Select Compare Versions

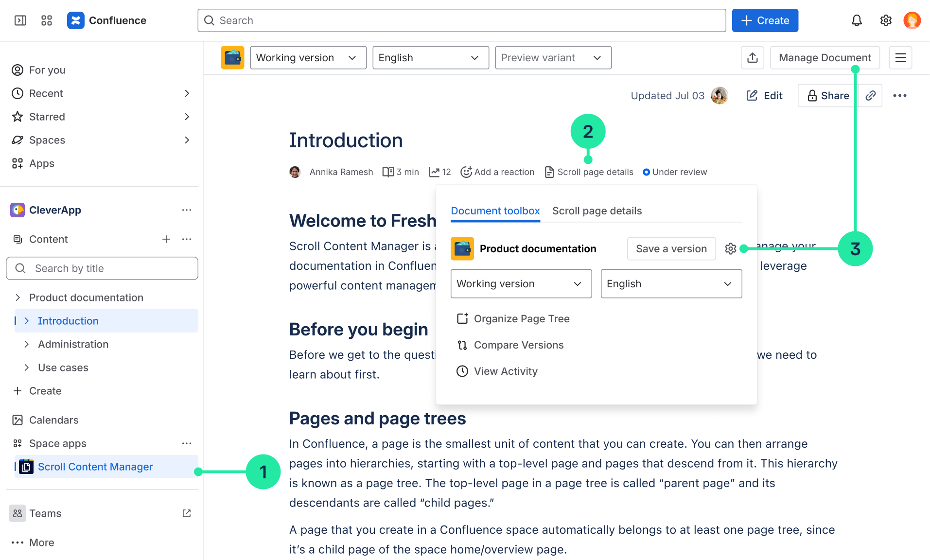pyautogui.click(x=510, y=345)
